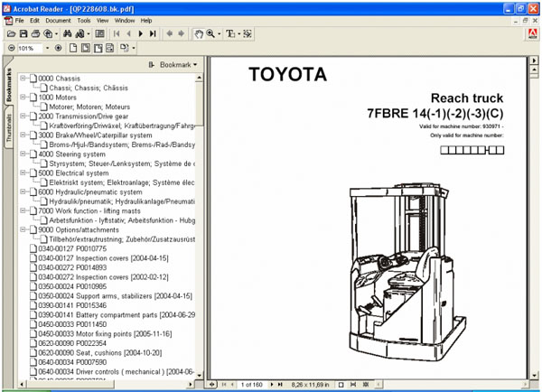Click the Open file icon

point(12,34)
